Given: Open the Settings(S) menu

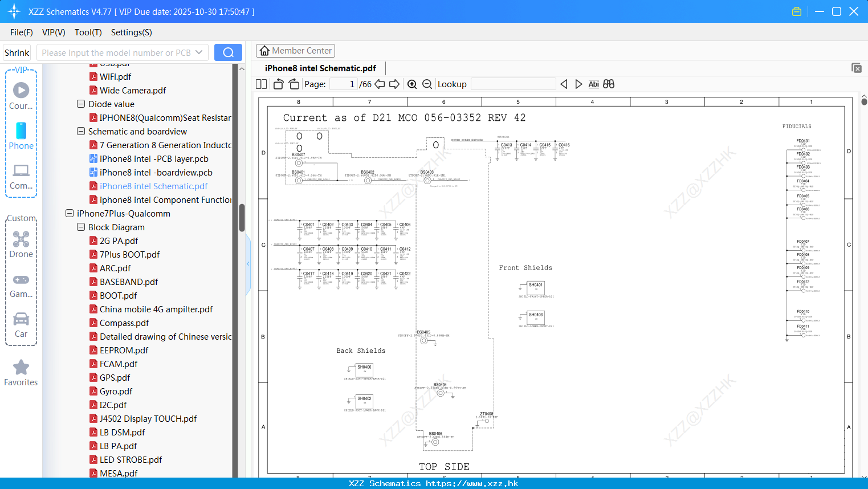Looking at the screenshot, I should (132, 32).
